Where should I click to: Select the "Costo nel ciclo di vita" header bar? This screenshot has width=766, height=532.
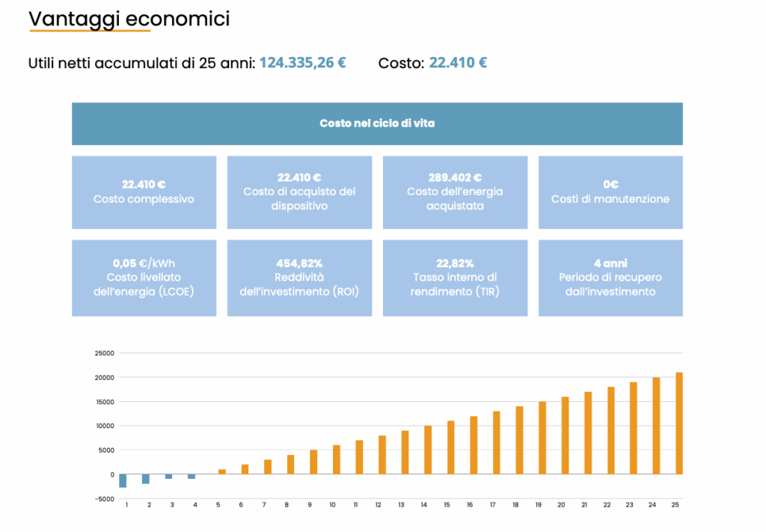(377, 123)
